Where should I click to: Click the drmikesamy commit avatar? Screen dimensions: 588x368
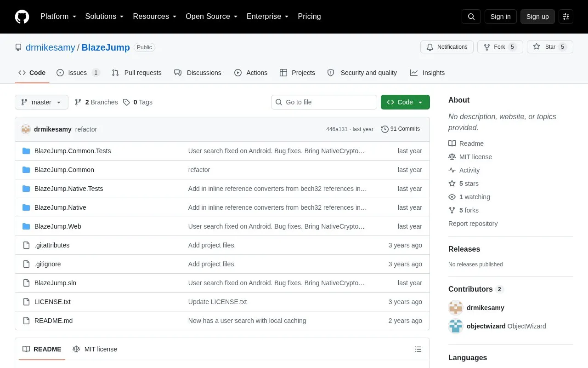click(x=26, y=129)
